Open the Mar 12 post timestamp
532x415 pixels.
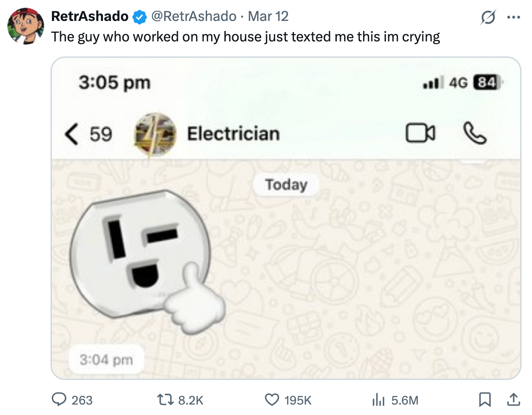pos(269,16)
